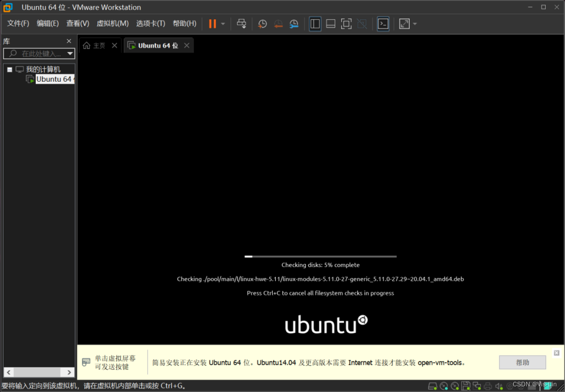Click the status bar Ctrl+G input hint
565x392 pixels.
point(93,386)
